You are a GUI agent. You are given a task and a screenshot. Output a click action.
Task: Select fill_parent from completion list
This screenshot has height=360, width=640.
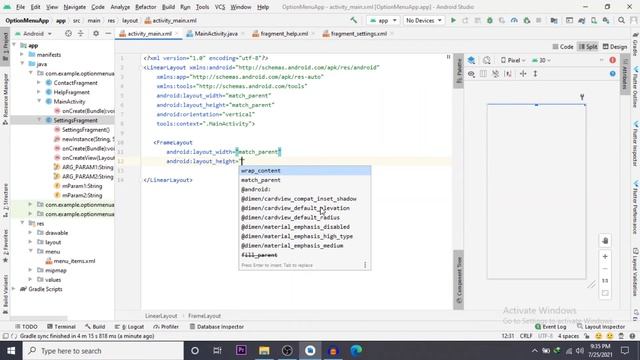pyautogui.click(x=304, y=255)
